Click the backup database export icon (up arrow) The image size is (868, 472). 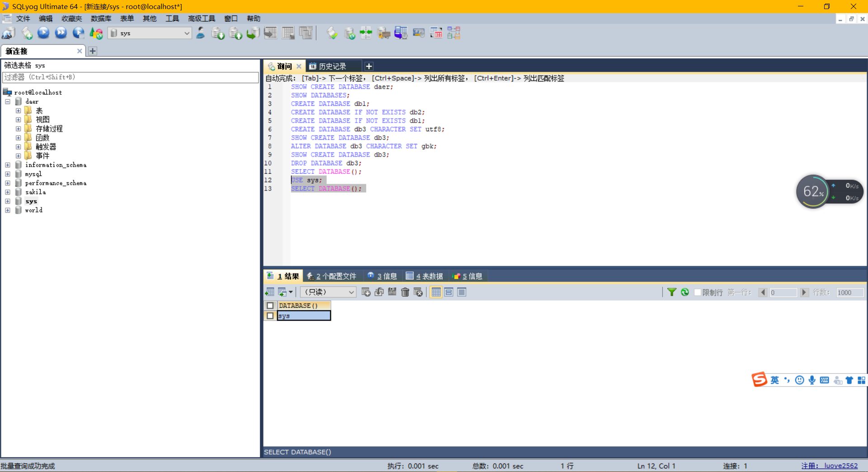pyautogui.click(x=236, y=33)
